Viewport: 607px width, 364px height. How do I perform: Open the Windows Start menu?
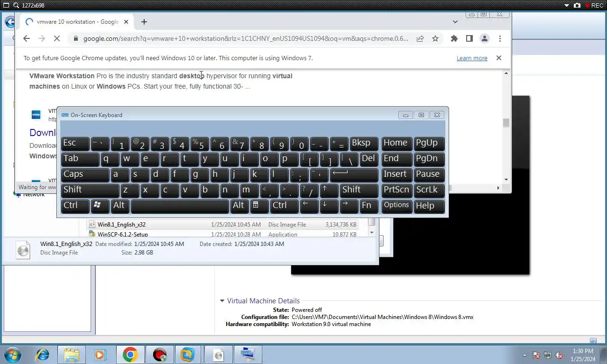click(x=13, y=355)
